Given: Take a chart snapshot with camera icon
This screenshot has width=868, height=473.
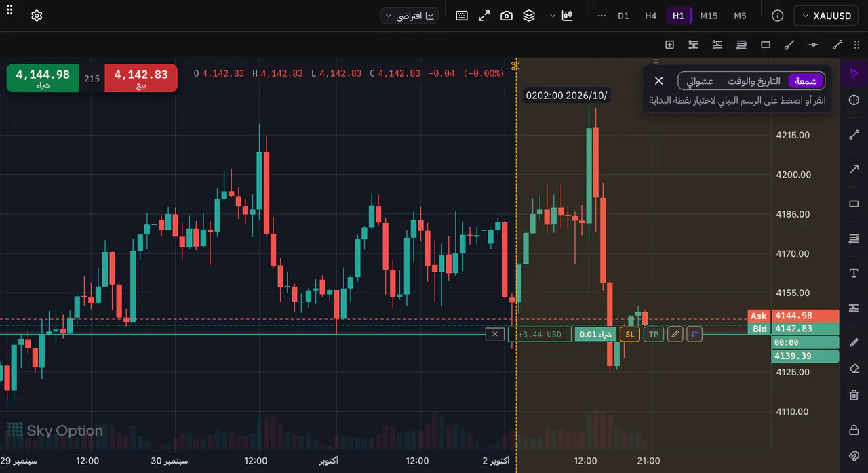Looking at the screenshot, I should pos(507,16).
